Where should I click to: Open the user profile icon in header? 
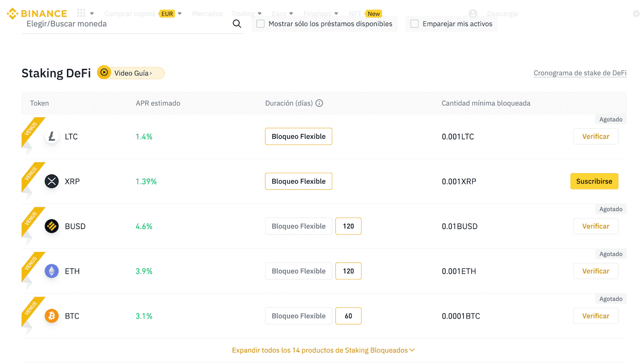tap(473, 14)
